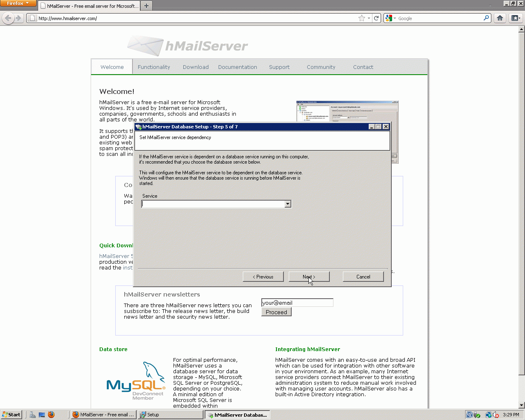The height and width of the screenshot is (420, 525).
Task: Click the system tray clock
Action: click(511, 415)
